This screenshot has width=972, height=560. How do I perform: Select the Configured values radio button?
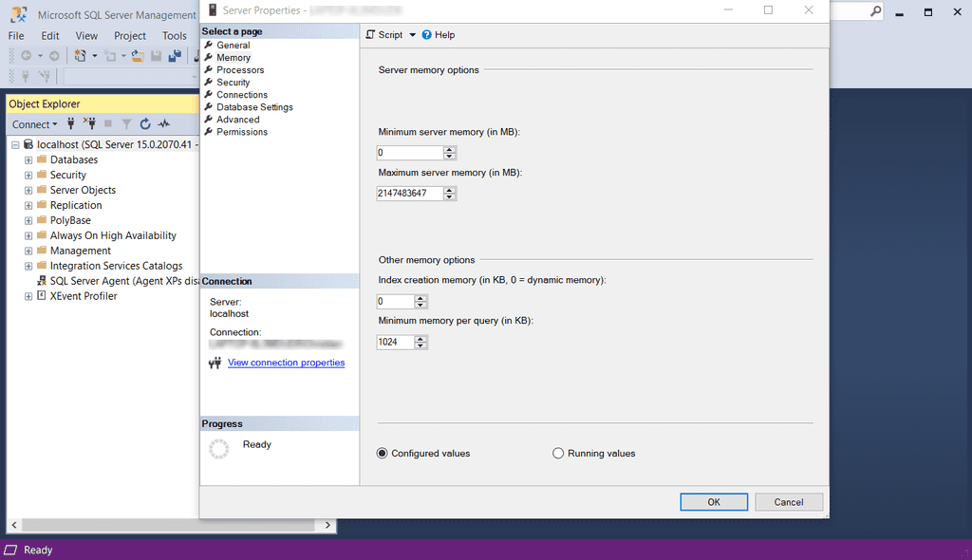[383, 453]
